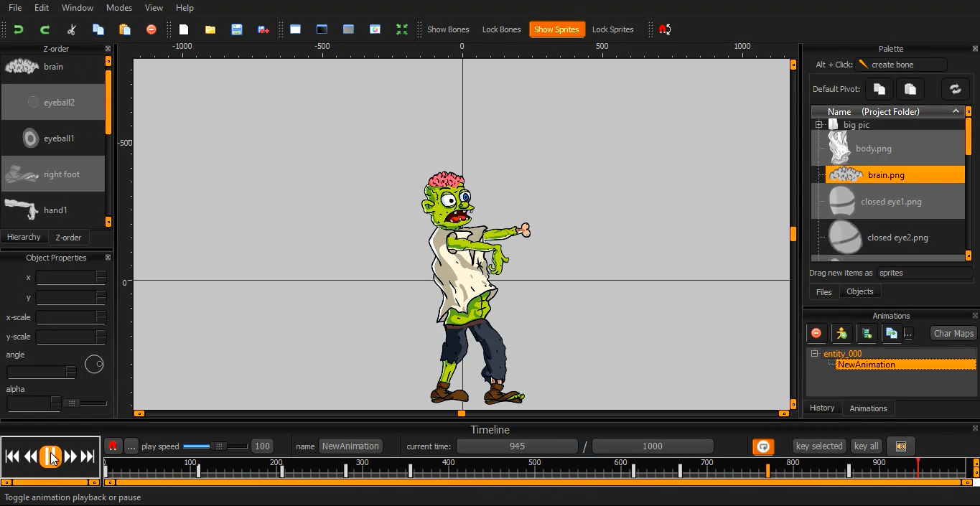
Task: Click the save-as icon with red plus
Action: pyautogui.click(x=263, y=29)
